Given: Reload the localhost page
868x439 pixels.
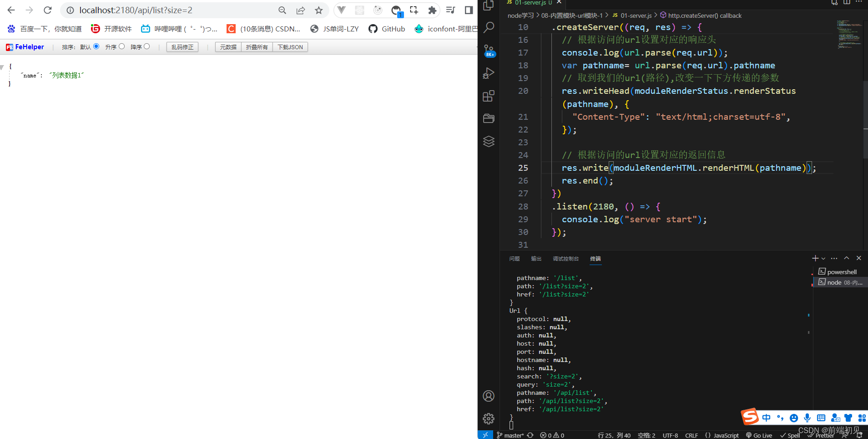Looking at the screenshot, I should (x=48, y=10).
